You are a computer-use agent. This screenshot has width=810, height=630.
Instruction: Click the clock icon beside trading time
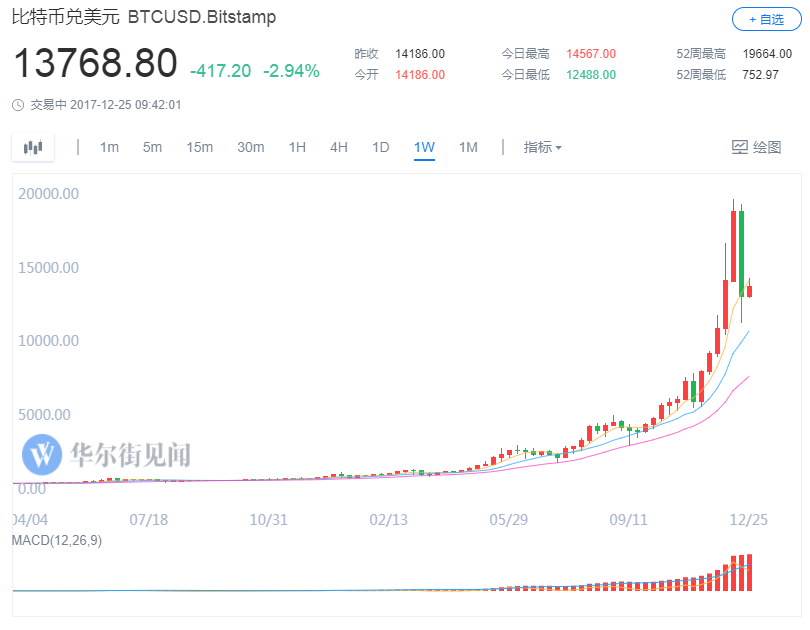pyautogui.click(x=18, y=105)
